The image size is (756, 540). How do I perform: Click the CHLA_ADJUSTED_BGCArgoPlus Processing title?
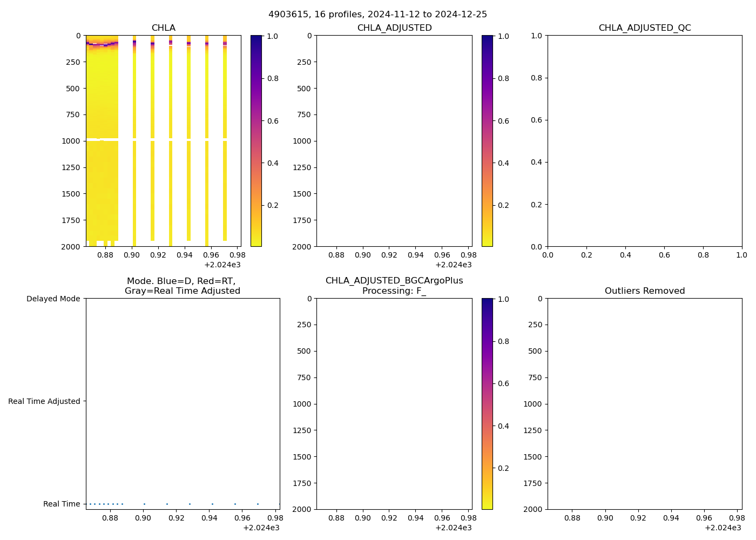394,286
